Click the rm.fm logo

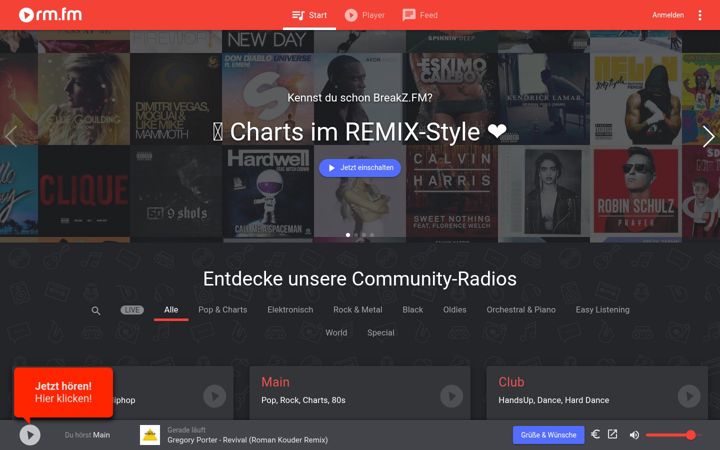pos(51,15)
